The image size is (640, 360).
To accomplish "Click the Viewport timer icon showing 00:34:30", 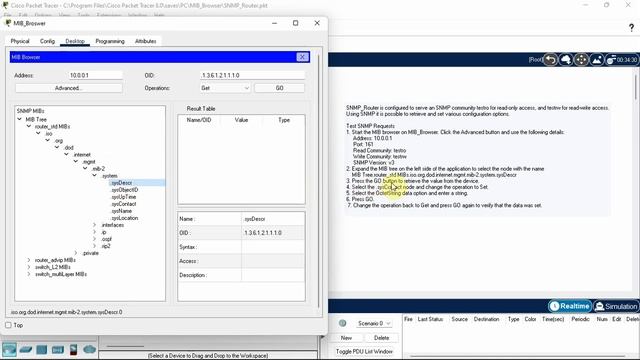I will click(621, 60).
